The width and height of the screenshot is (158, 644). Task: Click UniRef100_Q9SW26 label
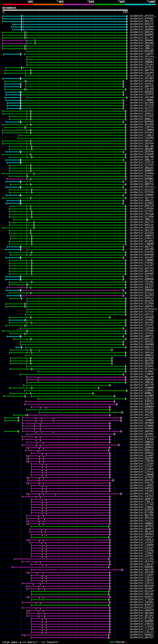click(x=142, y=358)
